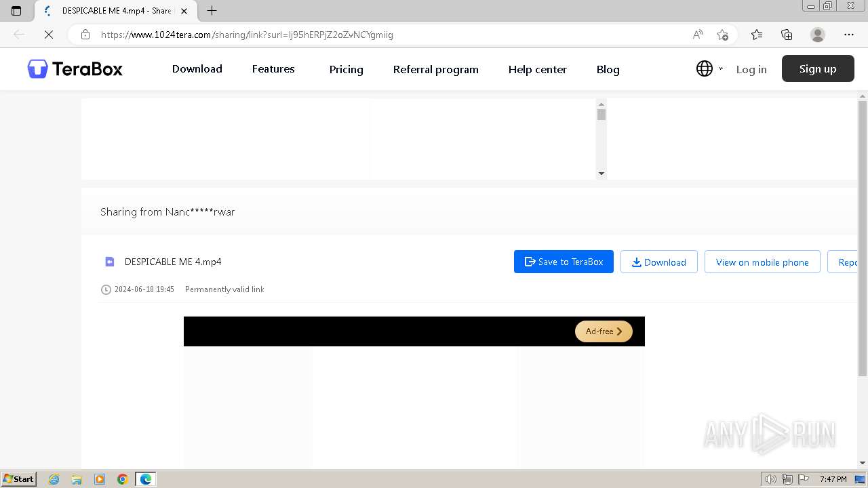Viewport: 868px width, 488px height.
Task: Open Read aloud in address bar
Action: [x=698, y=35]
